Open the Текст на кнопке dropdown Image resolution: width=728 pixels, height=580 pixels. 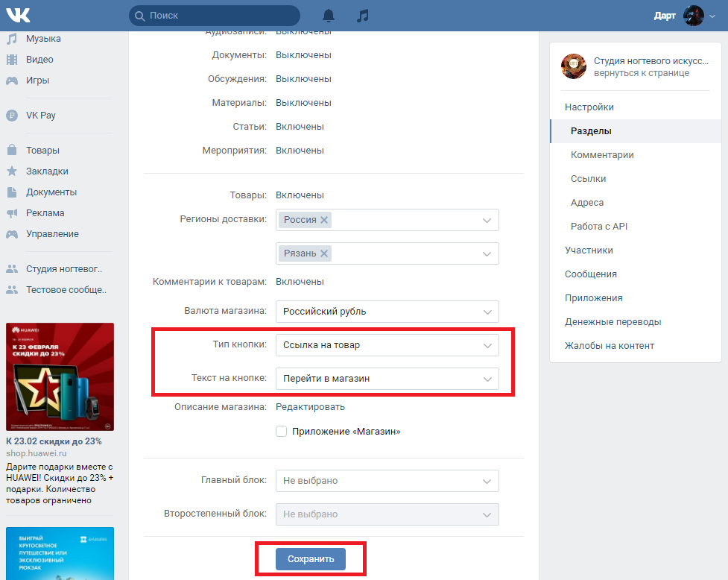387,379
